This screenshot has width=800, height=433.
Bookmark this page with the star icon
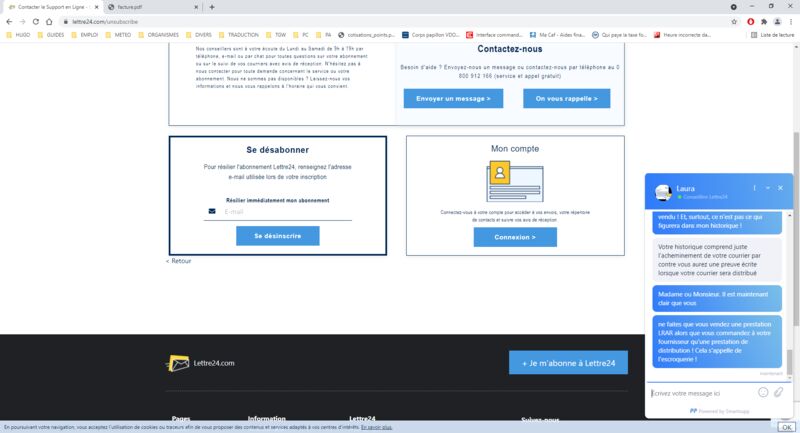pos(734,22)
